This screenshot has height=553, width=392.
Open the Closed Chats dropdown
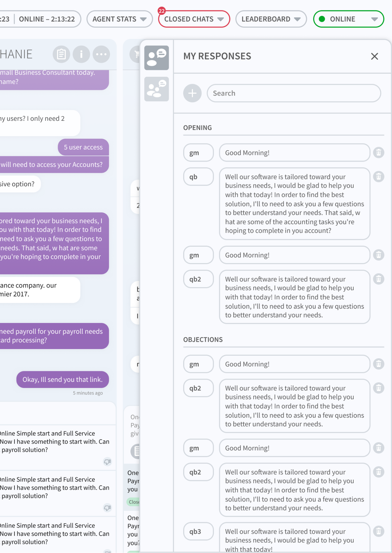[194, 19]
